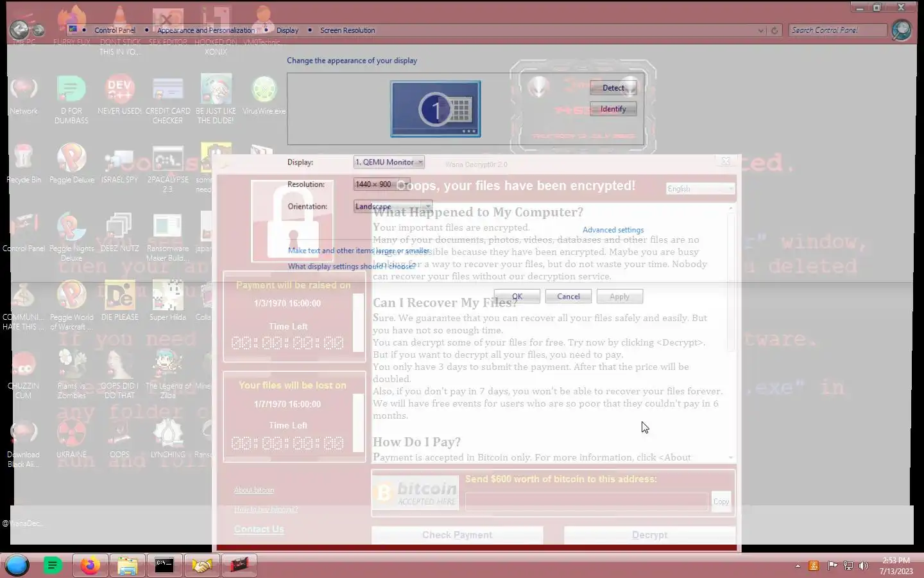Select the LYNCHING desktop icon
The width and height of the screenshot is (924, 578).
(x=167, y=439)
